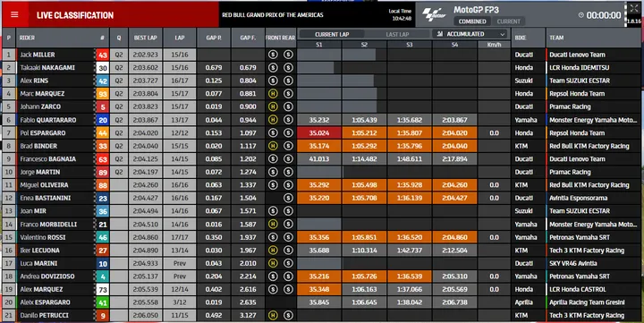Viewport: 644px width, 323px height.
Task: Click Fabio Quartararo's front tyre icon
Action: click(x=273, y=120)
